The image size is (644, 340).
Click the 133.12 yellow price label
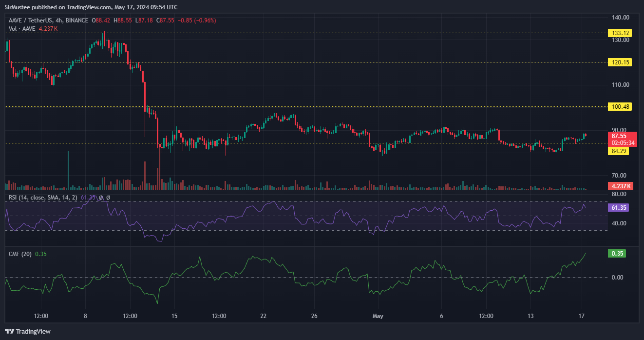click(x=620, y=33)
